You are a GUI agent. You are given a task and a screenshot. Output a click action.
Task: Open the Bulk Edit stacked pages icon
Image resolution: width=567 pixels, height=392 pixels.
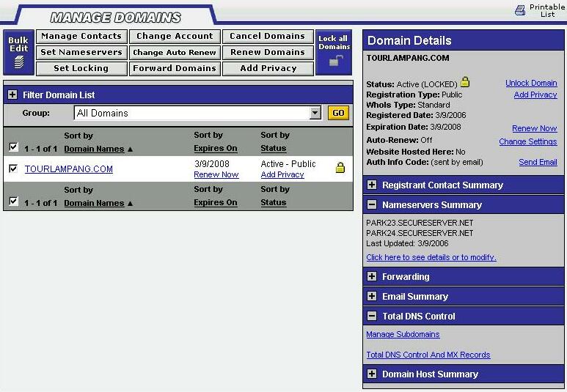[19, 62]
